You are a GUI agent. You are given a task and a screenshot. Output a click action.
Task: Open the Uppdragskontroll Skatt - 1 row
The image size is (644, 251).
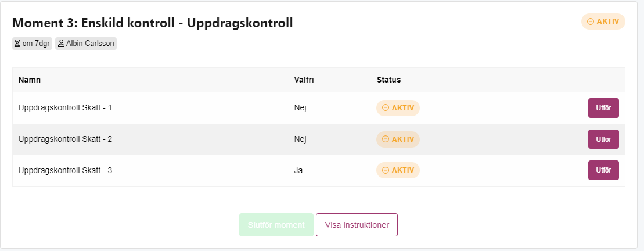click(x=319, y=108)
